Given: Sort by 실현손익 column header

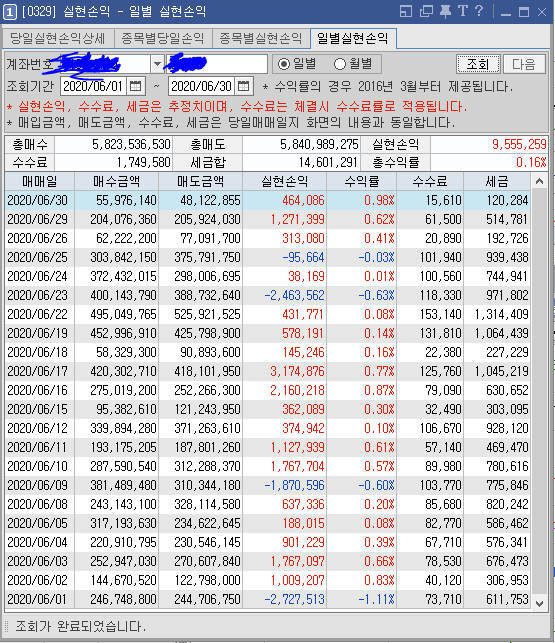Looking at the screenshot, I should pos(285,181).
